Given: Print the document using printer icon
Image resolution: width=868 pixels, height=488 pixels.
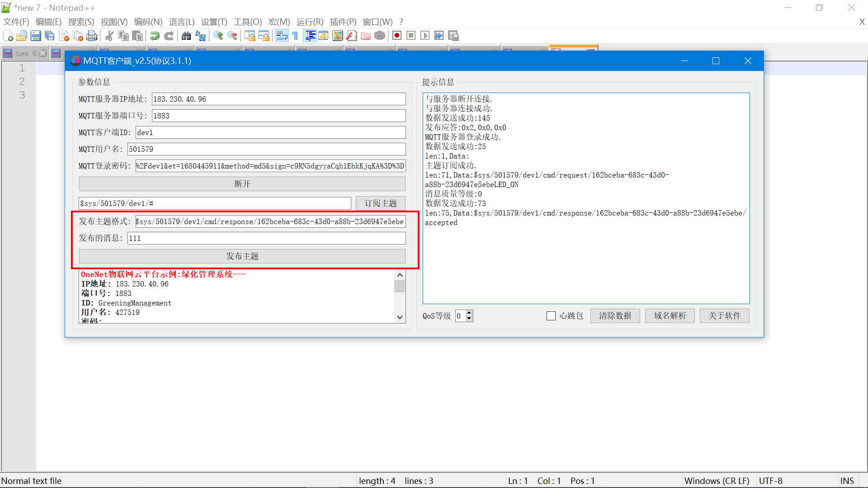Looking at the screenshot, I should [92, 36].
